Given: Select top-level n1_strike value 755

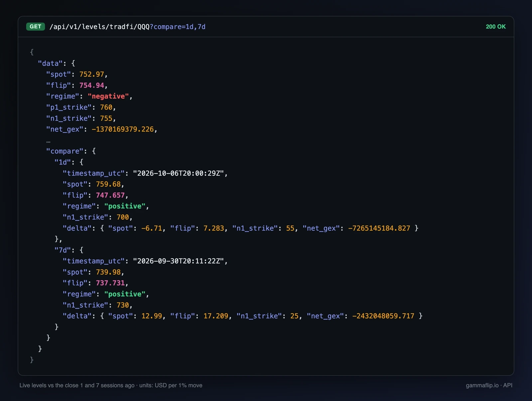Looking at the screenshot, I should point(106,118).
